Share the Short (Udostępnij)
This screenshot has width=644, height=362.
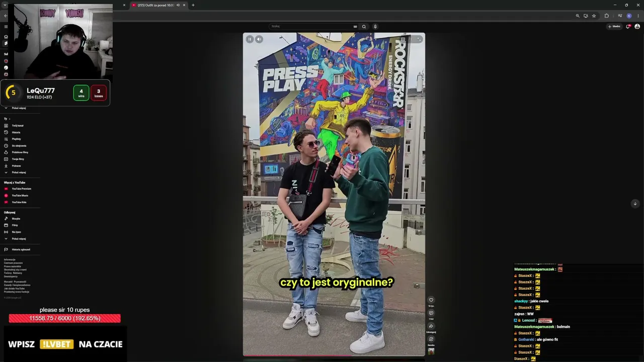pyautogui.click(x=431, y=326)
